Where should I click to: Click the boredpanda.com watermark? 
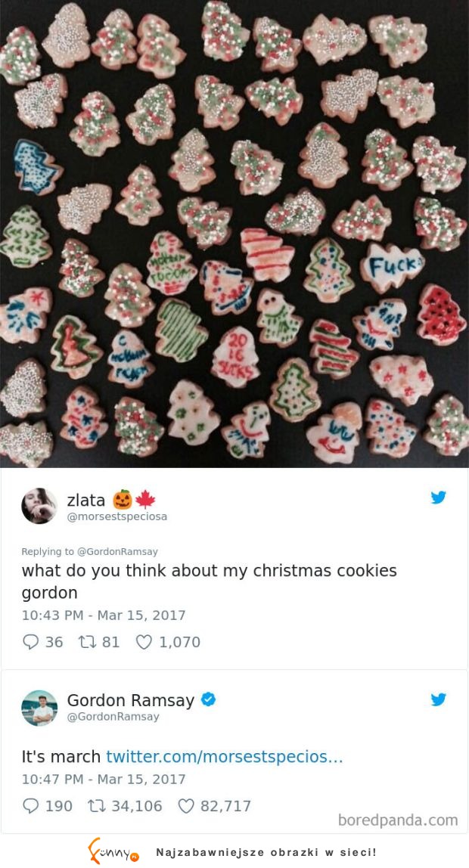[x=398, y=820]
